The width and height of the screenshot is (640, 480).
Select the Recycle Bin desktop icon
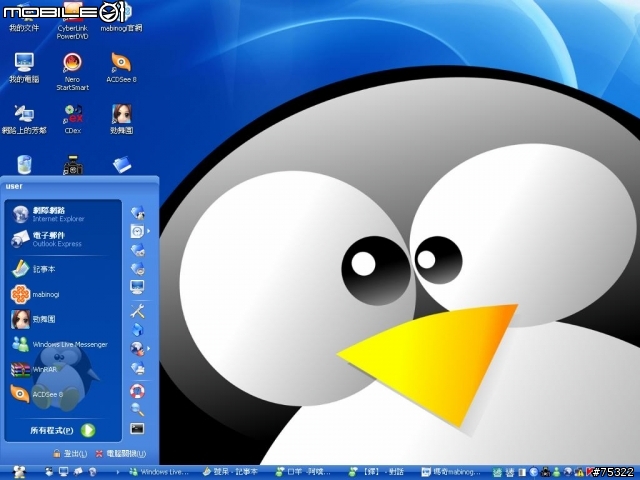pos(24,164)
